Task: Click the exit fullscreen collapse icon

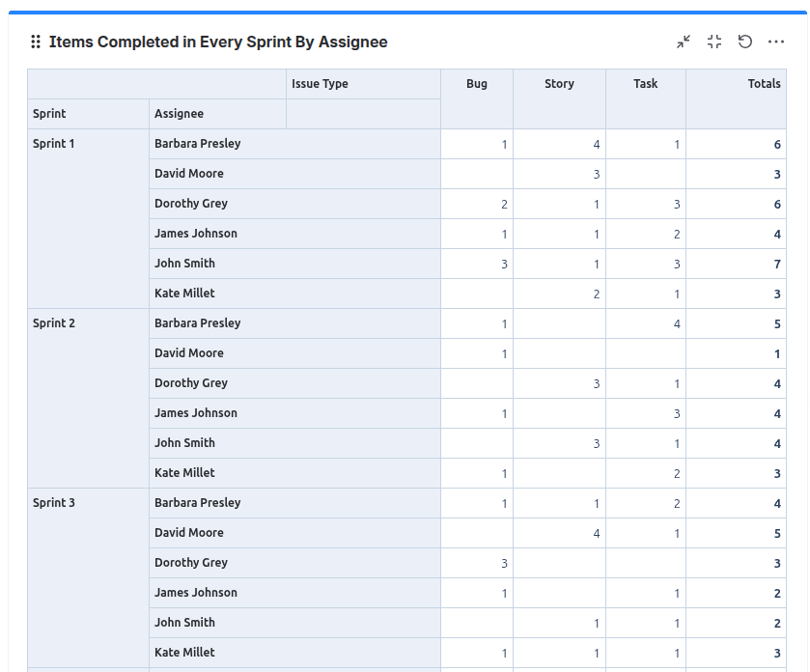Action: 714,42
